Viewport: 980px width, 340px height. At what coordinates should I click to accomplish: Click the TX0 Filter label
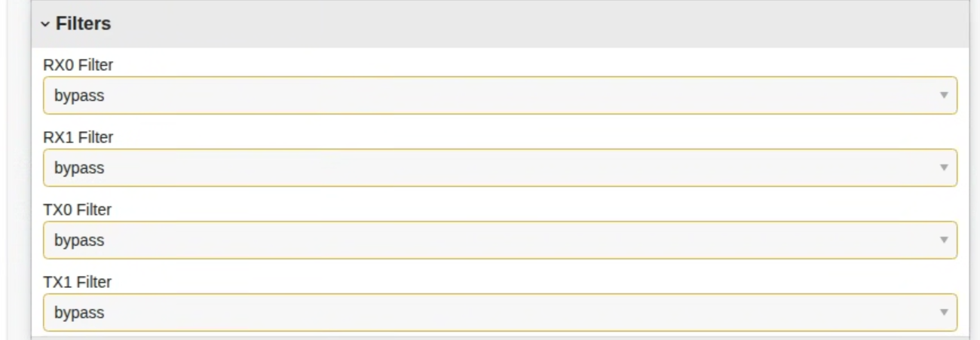tap(78, 210)
